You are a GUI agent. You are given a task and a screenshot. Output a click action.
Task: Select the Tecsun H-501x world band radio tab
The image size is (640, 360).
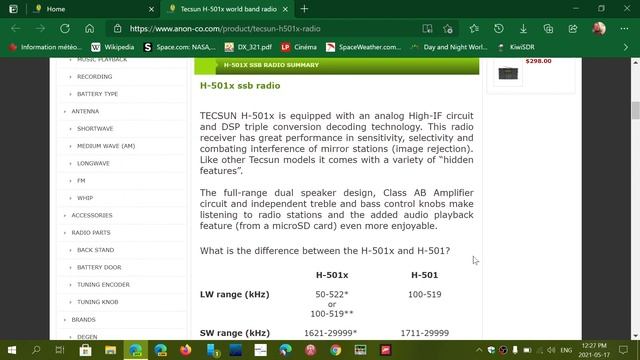click(x=228, y=9)
